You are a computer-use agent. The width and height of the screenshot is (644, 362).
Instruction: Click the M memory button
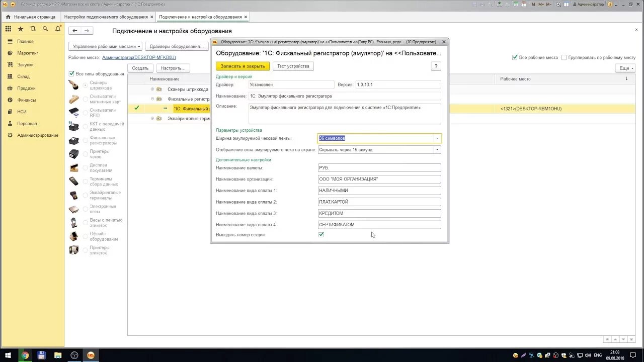click(532, 4)
